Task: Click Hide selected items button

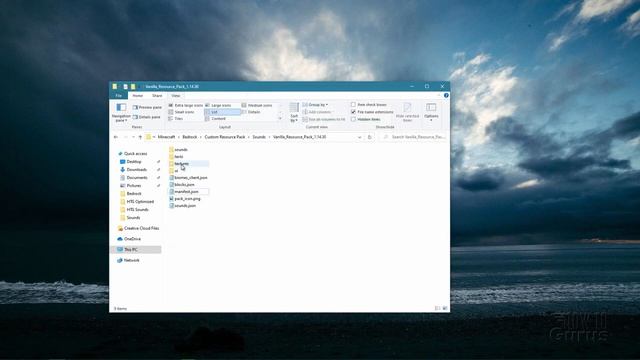Action: (x=407, y=113)
